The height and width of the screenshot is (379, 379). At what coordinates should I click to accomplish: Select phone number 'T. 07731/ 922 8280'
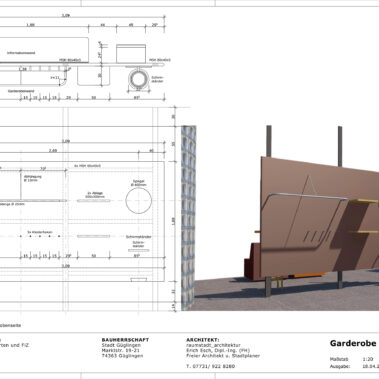pyautogui.click(x=211, y=366)
